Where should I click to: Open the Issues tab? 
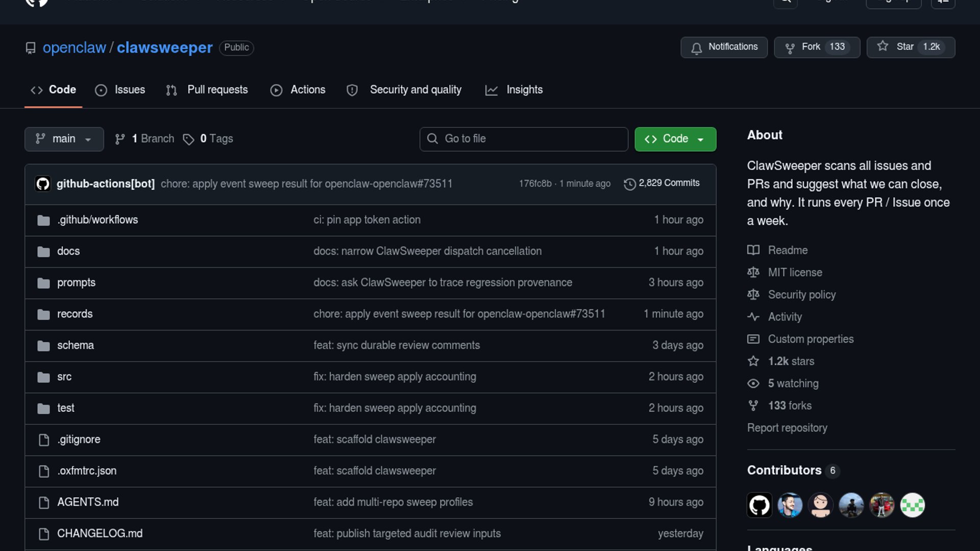(x=120, y=90)
